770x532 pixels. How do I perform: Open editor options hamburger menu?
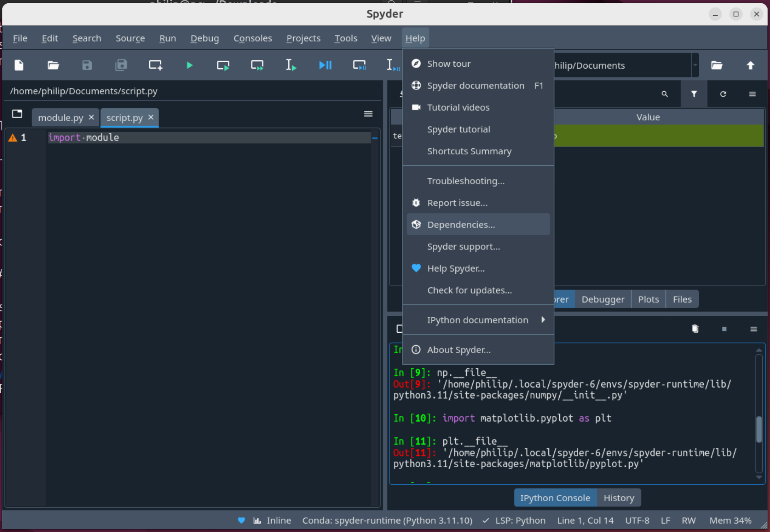pyautogui.click(x=368, y=114)
